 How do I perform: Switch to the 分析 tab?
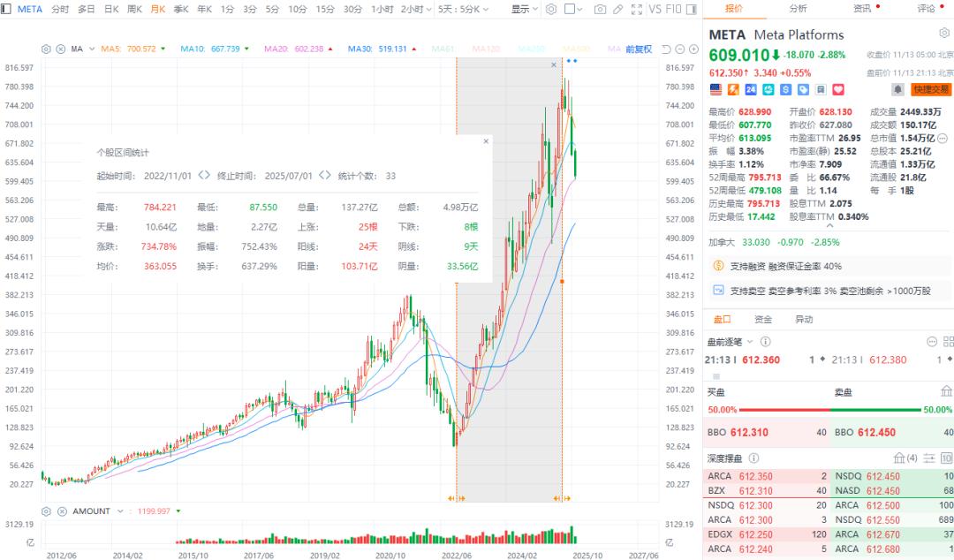tap(798, 8)
